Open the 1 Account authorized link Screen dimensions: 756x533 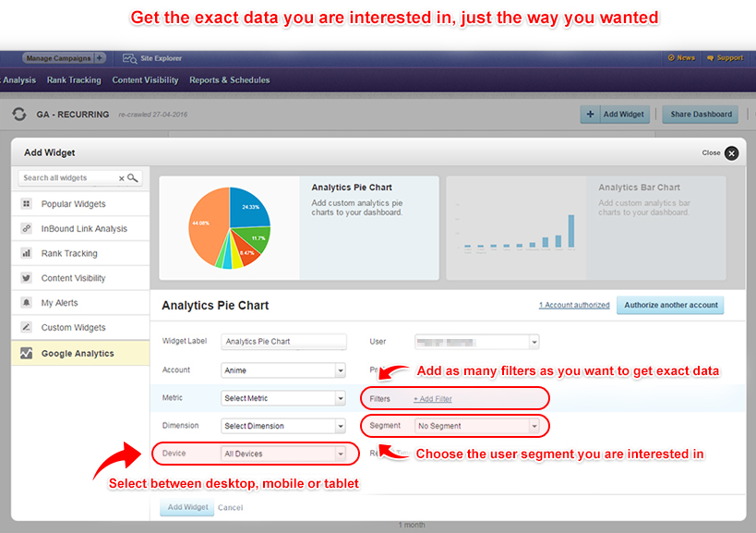[x=574, y=305]
